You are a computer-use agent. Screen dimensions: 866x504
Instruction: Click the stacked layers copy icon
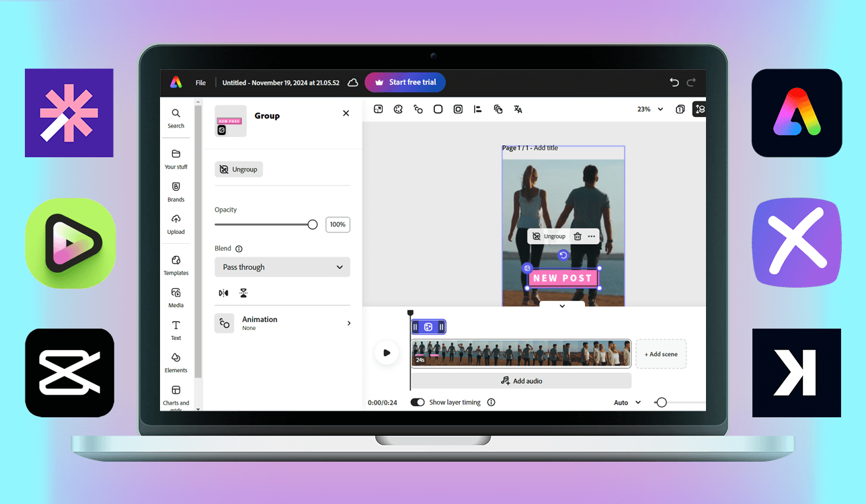pyautogui.click(x=498, y=109)
